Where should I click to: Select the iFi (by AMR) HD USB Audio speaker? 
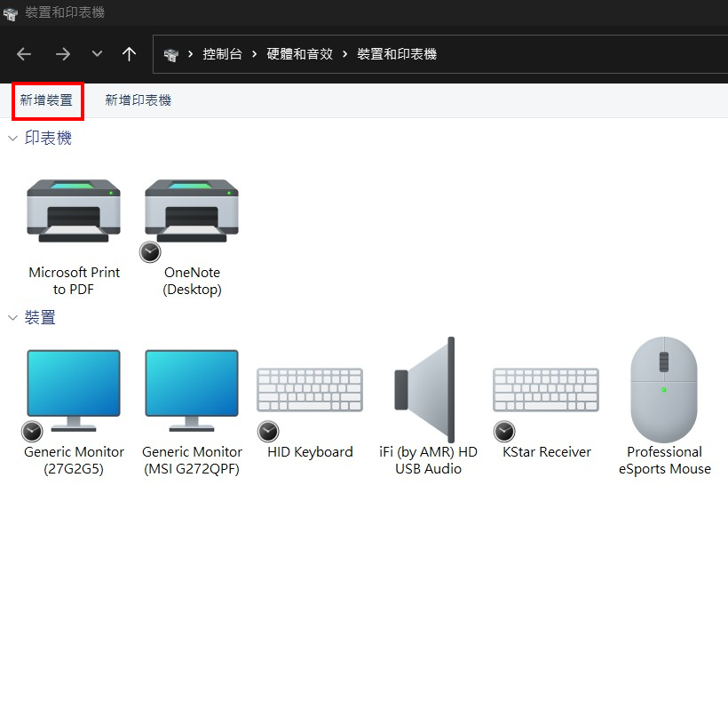point(428,390)
